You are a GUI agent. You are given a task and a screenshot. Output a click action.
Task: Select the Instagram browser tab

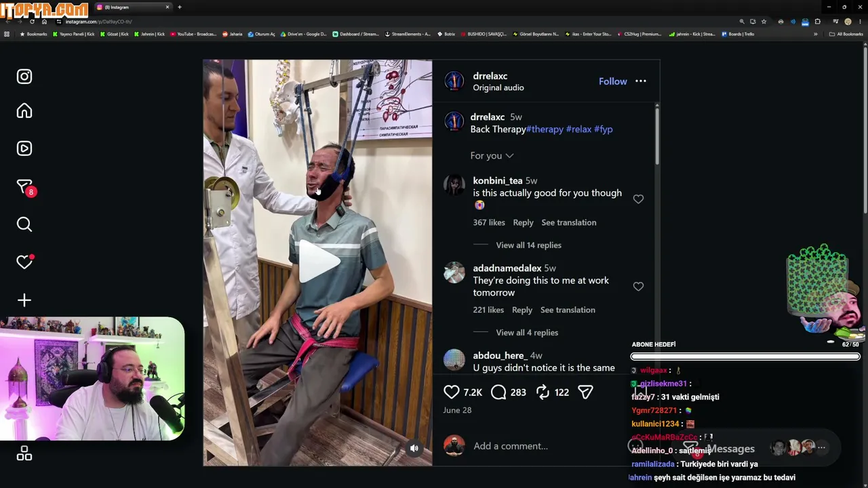(x=132, y=7)
